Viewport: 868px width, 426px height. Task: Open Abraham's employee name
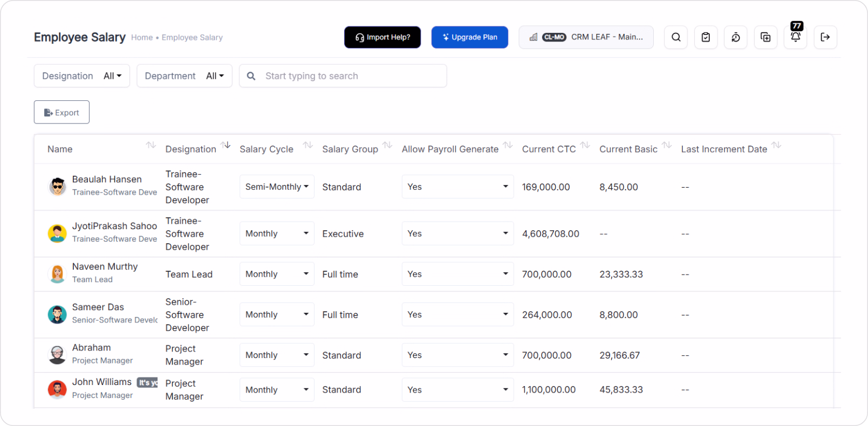tap(91, 348)
